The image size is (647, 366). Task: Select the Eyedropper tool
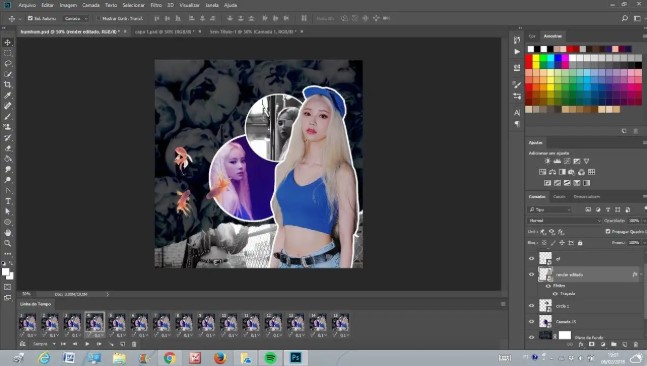point(7,95)
